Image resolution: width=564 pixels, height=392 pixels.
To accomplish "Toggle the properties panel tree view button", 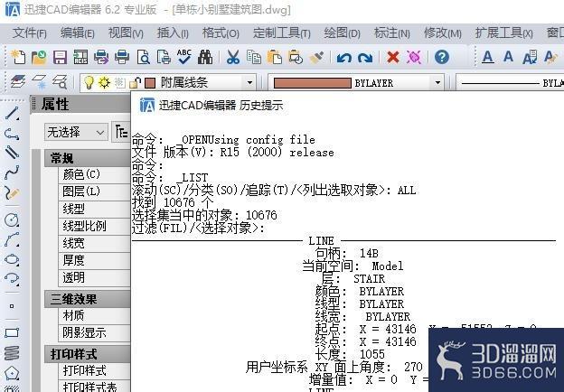I will tap(122, 133).
